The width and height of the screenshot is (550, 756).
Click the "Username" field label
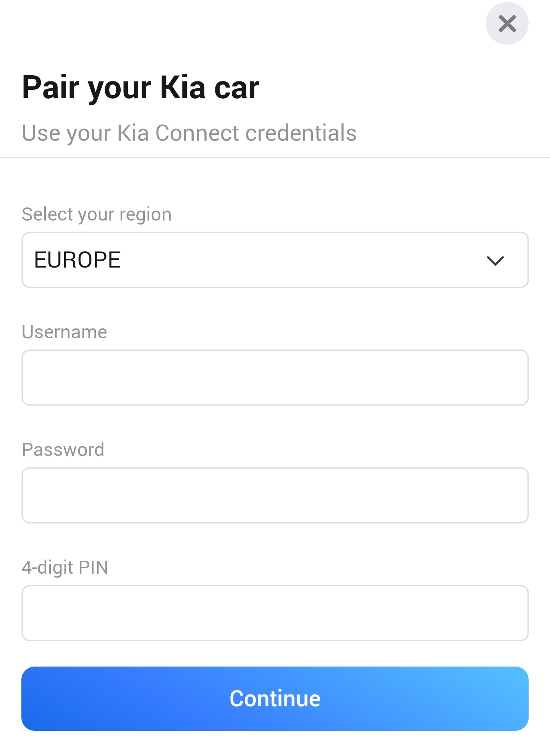pyautogui.click(x=65, y=332)
